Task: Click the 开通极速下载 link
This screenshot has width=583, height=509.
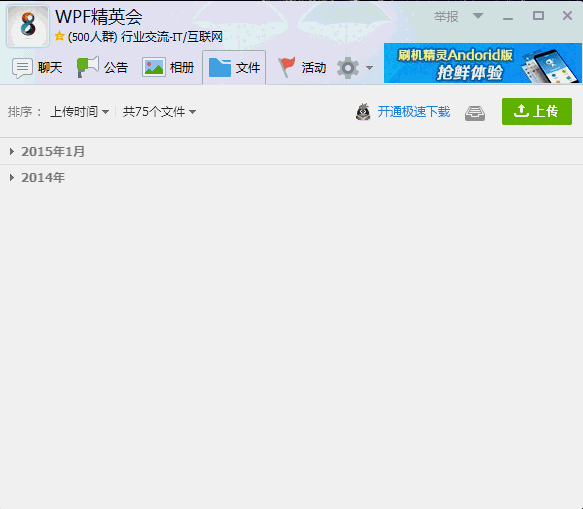Action: click(x=414, y=112)
